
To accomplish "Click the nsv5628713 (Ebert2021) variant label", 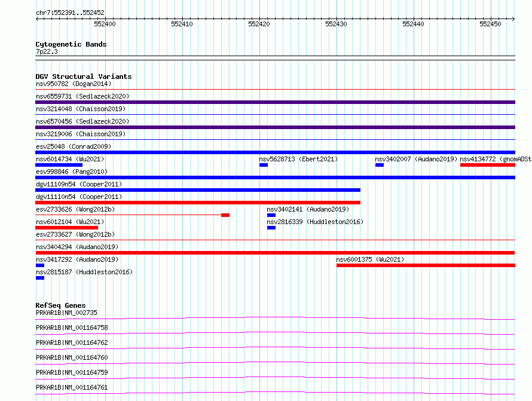I will tap(298, 159).
